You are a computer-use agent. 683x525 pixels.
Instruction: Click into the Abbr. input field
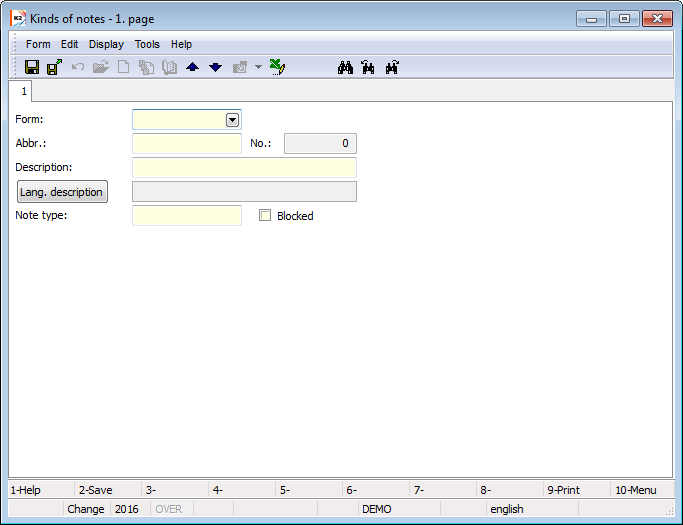pos(187,143)
